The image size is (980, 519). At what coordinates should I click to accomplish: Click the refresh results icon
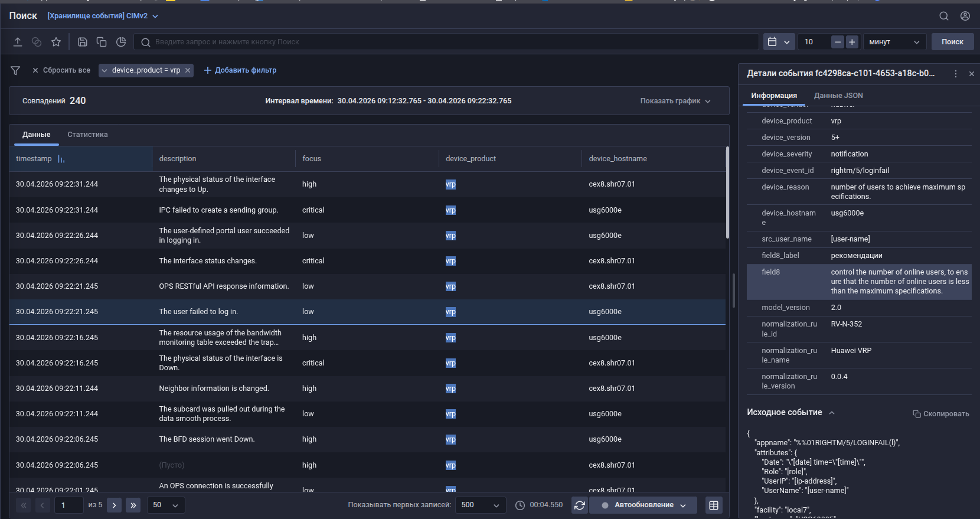click(x=580, y=505)
